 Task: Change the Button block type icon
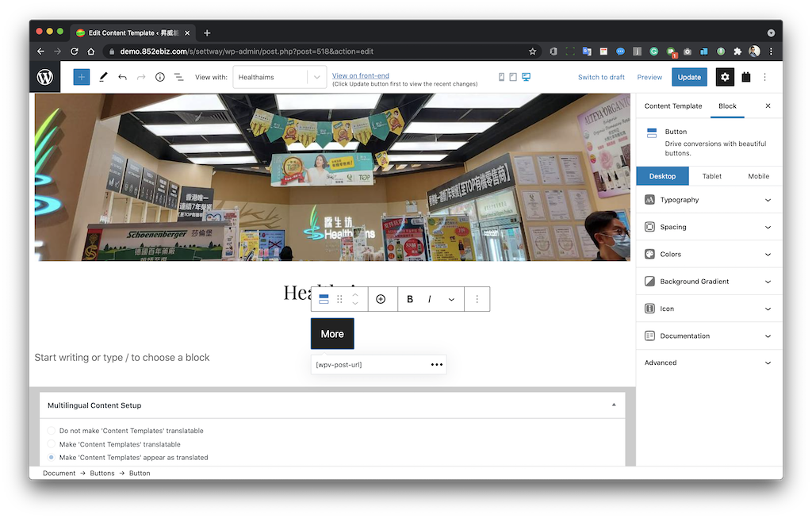tap(324, 299)
